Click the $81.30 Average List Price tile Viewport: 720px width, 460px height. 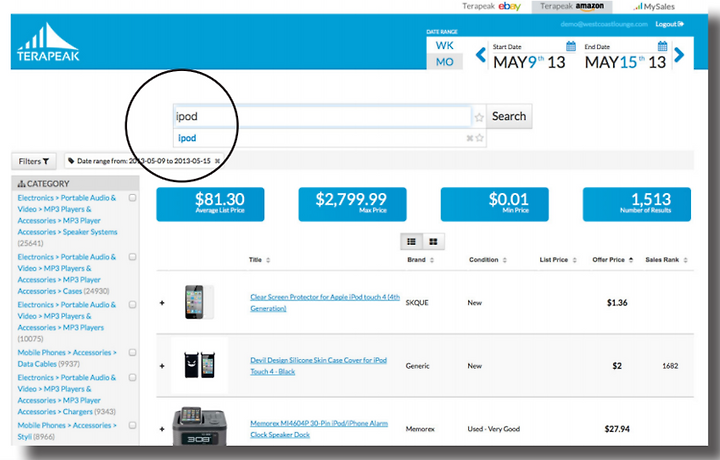click(210, 204)
